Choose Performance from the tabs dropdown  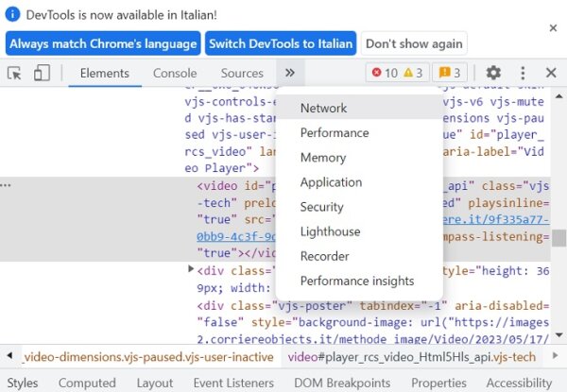(359, 132)
